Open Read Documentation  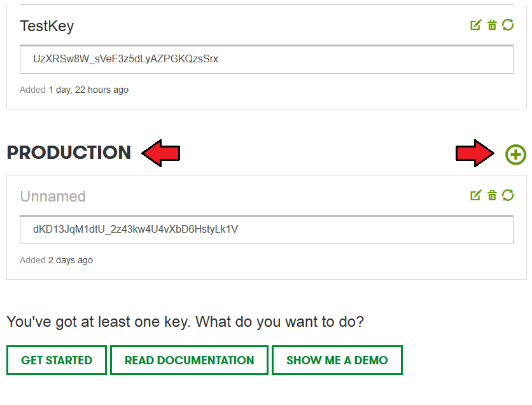click(190, 360)
